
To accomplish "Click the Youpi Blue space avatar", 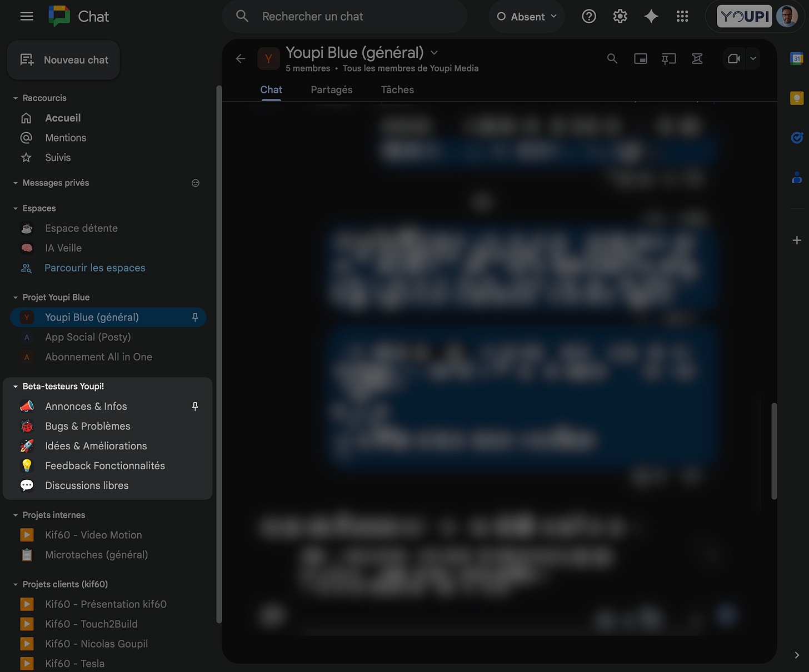I will (268, 58).
